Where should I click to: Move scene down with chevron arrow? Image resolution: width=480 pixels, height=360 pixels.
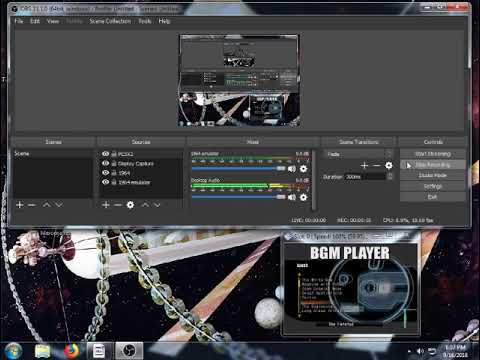(x=59, y=205)
